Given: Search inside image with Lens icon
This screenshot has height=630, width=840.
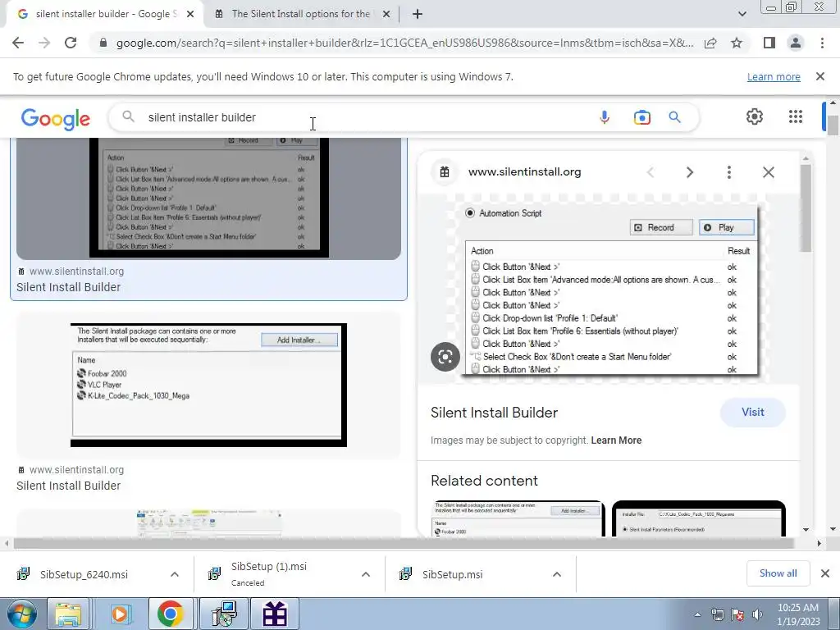Looking at the screenshot, I should point(445,357).
